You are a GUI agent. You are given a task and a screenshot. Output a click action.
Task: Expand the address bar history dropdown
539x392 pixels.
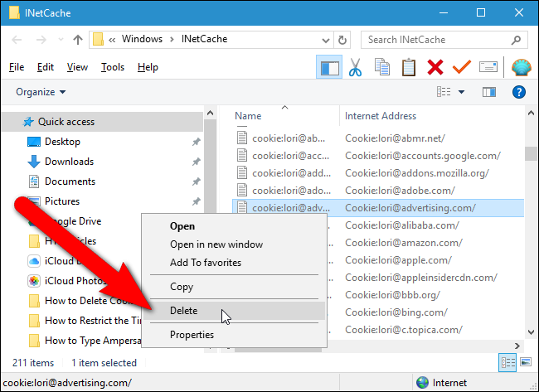tap(326, 41)
